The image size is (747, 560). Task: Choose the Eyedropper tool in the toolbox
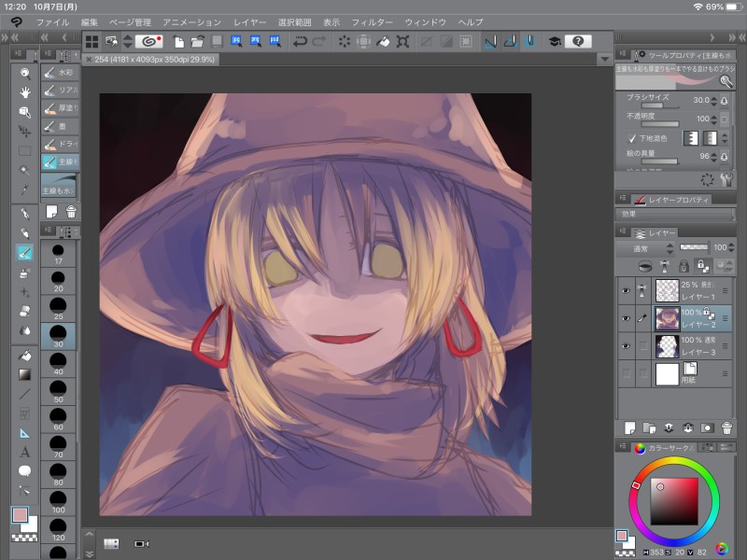pyautogui.click(x=25, y=189)
